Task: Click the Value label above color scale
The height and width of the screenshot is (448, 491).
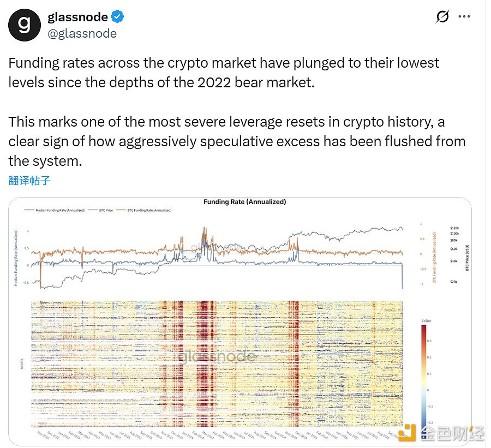Action: (x=426, y=321)
